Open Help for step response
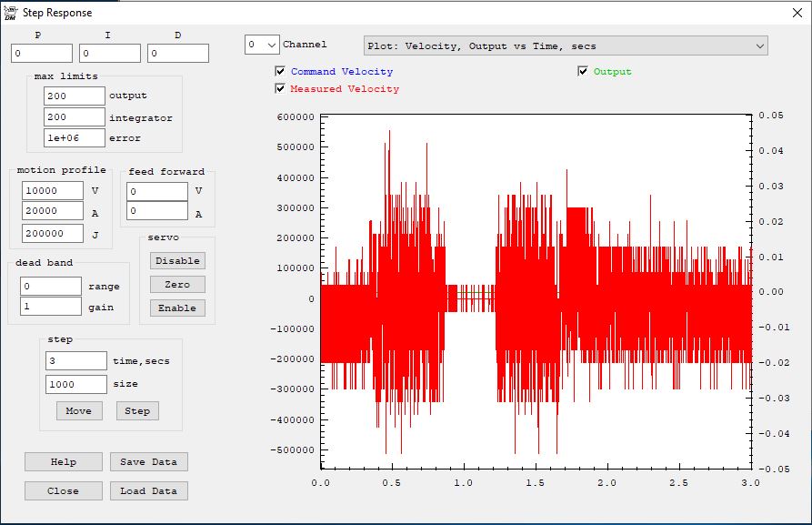812x525 pixels. (64, 461)
